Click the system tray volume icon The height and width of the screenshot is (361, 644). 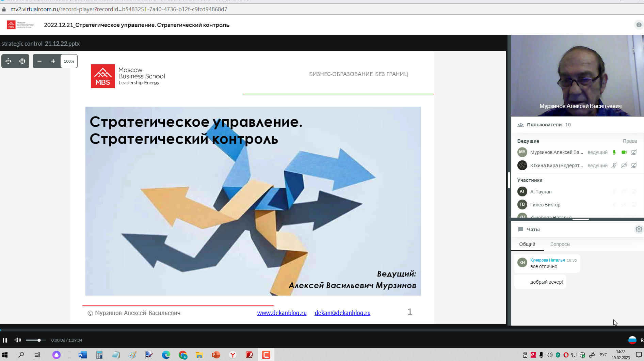point(549,355)
